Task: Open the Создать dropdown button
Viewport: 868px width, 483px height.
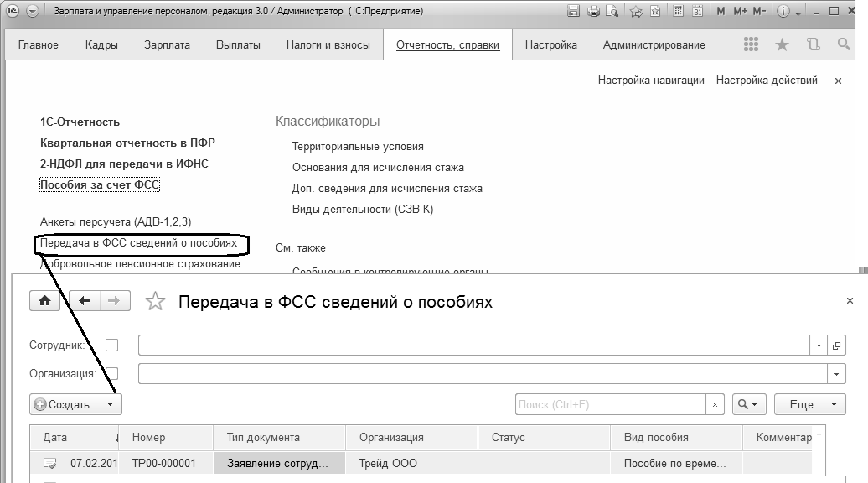Action: (x=75, y=404)
